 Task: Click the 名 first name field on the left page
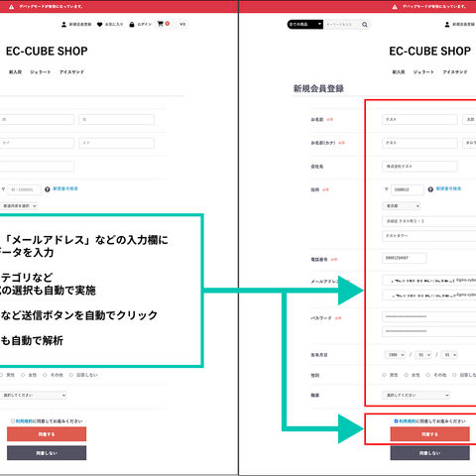click(117, 119)
